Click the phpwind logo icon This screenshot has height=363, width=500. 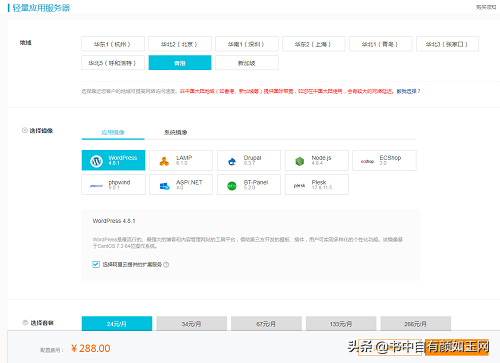pos(96,186)
